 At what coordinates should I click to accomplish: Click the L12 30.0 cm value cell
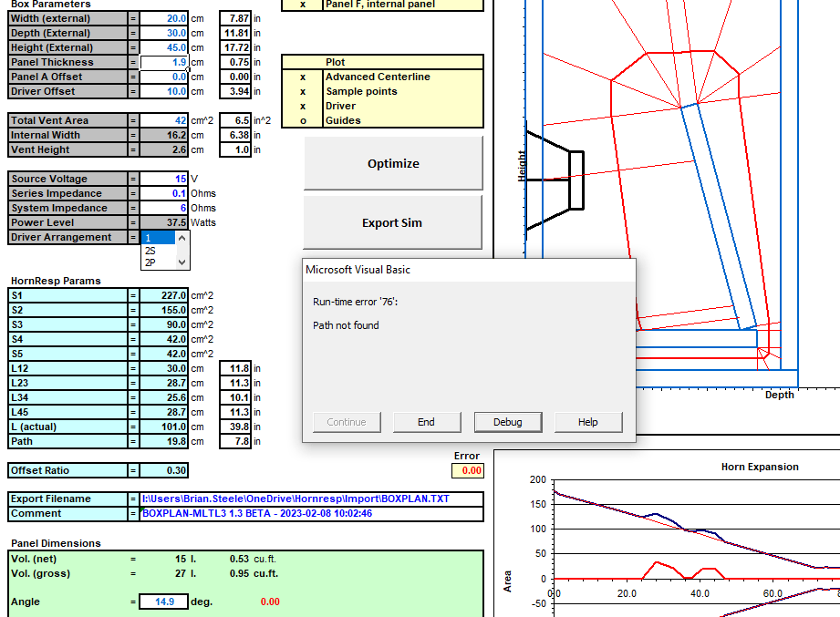[164, 369]
